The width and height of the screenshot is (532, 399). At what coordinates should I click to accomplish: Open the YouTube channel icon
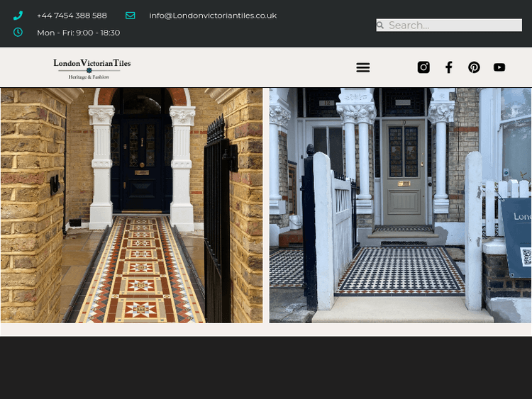point(499,67)
